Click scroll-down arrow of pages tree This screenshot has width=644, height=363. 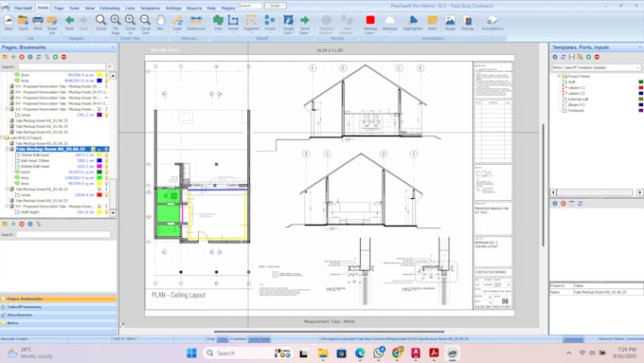click(x=113, y=213)
